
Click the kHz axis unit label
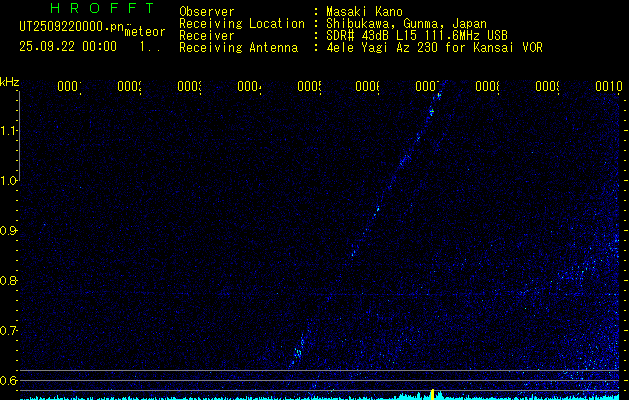click(x=10, y=82)
